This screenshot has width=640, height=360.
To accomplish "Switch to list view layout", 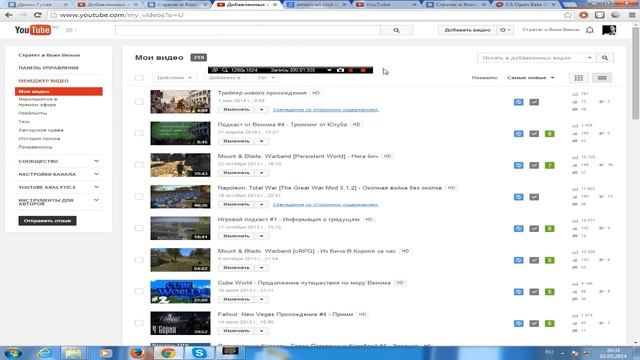I will click(602, 78).
